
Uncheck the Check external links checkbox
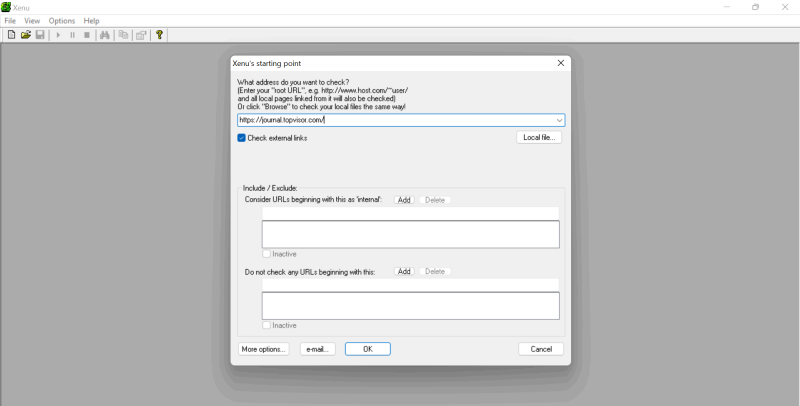click(242, 138)
